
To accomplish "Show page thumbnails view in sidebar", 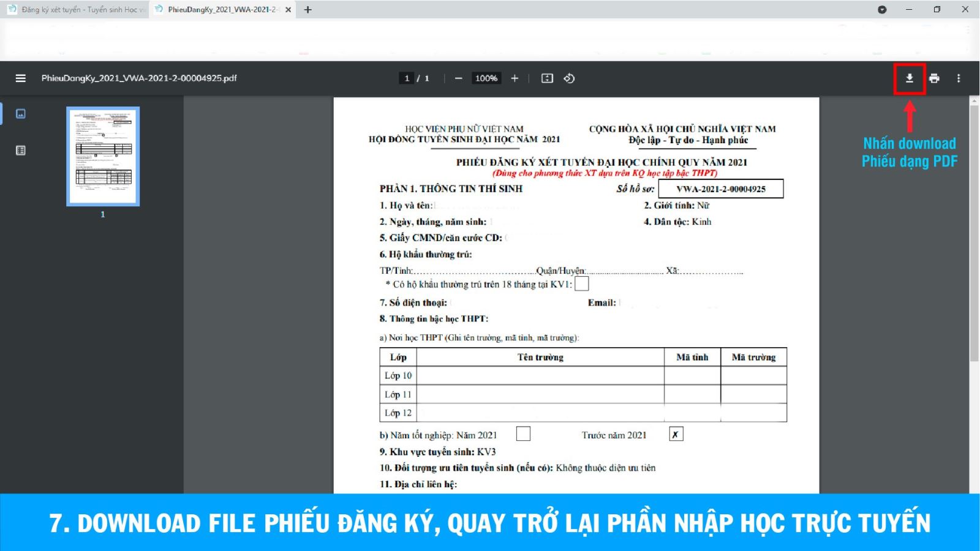I will point(21,114).
